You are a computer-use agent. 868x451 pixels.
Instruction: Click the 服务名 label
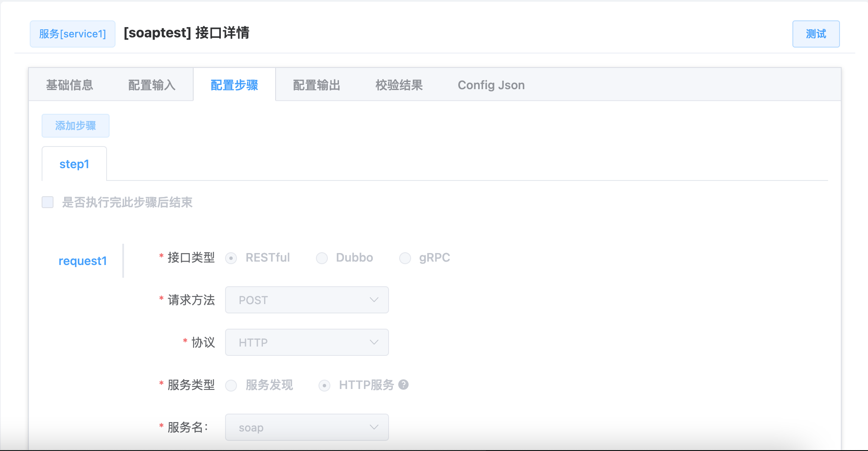(188, 427)
